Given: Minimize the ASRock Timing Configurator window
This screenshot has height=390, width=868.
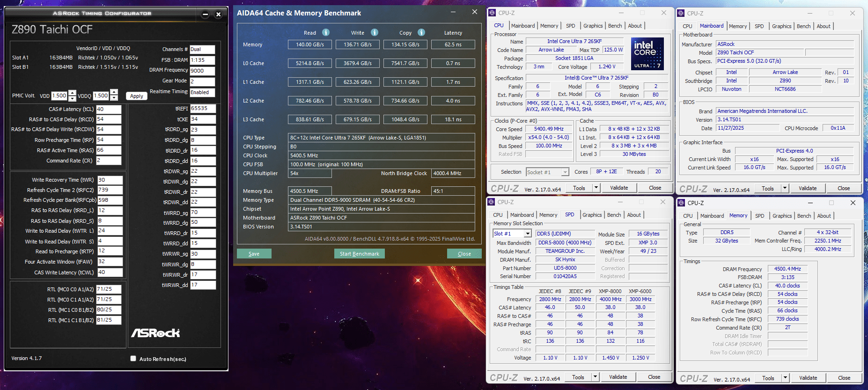Looking at the screenshot, I should point(205,15).
